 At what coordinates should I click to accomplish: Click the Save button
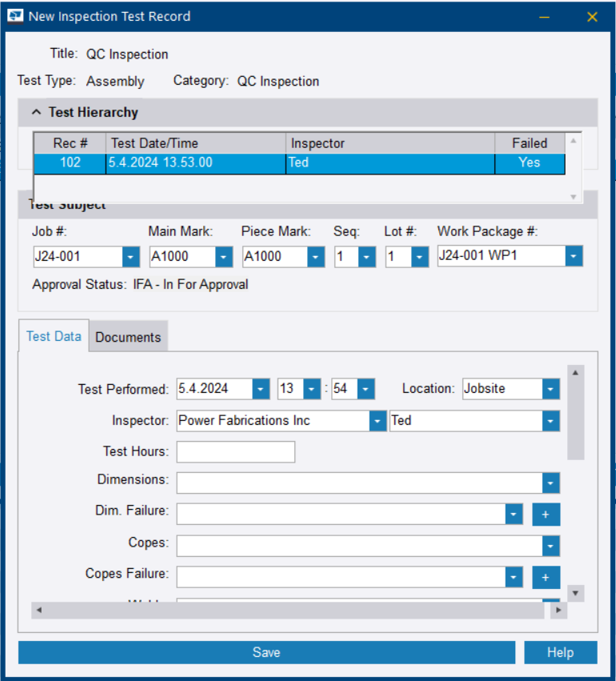point(266,652)
